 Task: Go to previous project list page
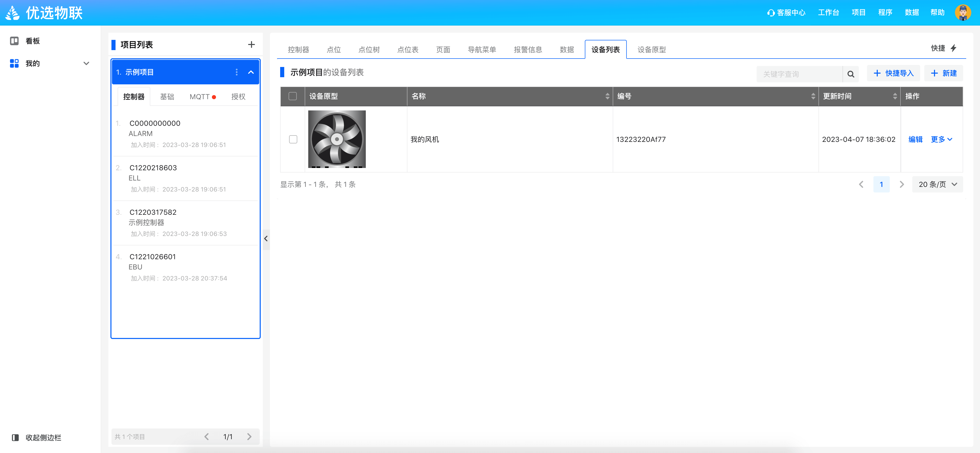(207, 436)
